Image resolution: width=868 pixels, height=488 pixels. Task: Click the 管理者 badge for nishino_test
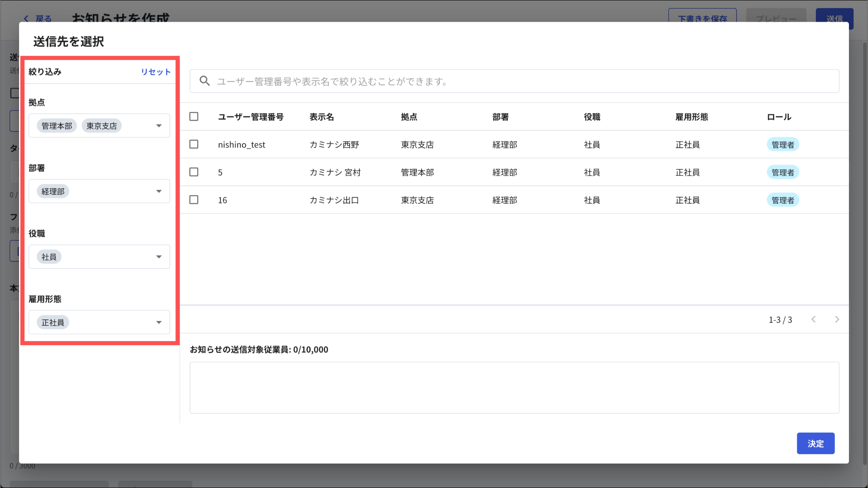point(782,145)
